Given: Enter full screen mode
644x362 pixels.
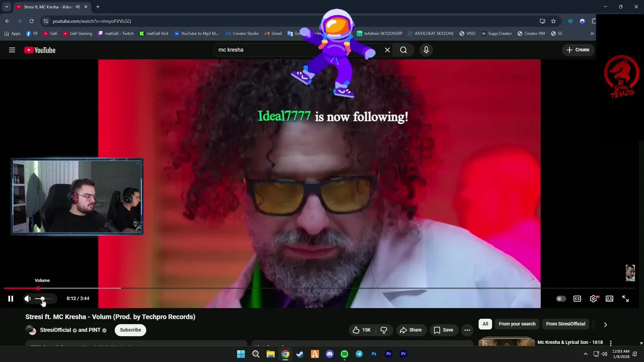Looking at the screenshot, I should coord(625,299).
